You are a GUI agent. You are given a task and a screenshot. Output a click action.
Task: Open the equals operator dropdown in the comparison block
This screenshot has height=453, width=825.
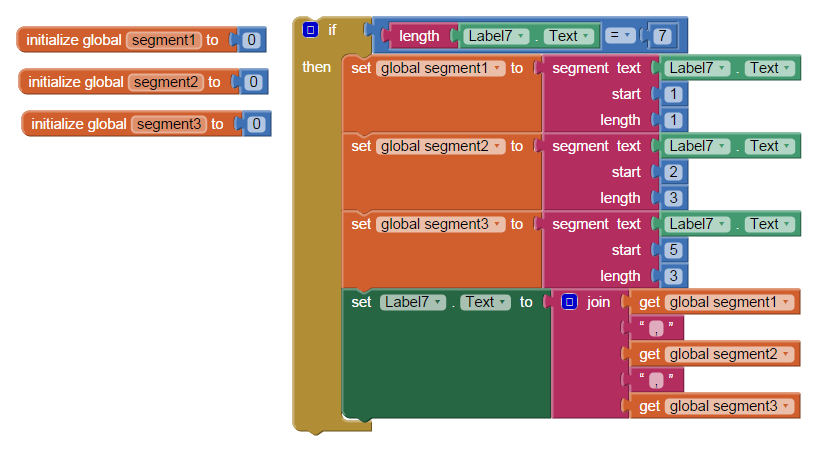click(x=620, y=35)
